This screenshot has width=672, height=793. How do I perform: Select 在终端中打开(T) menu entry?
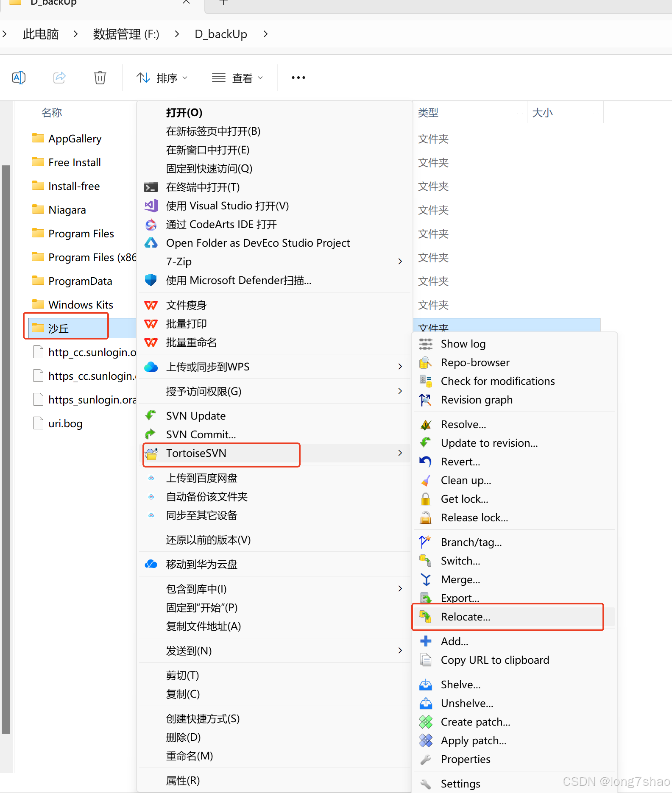tap(275, 187)
